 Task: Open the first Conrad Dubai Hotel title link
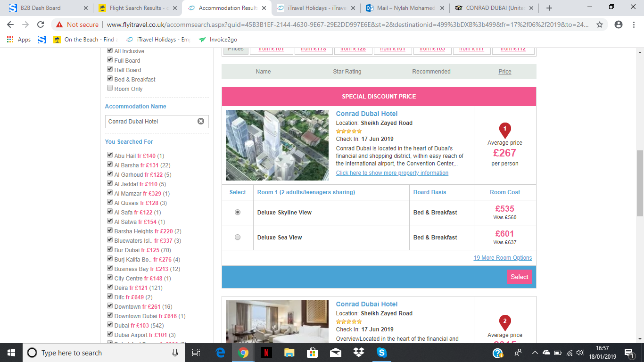(x=367, y=114)
